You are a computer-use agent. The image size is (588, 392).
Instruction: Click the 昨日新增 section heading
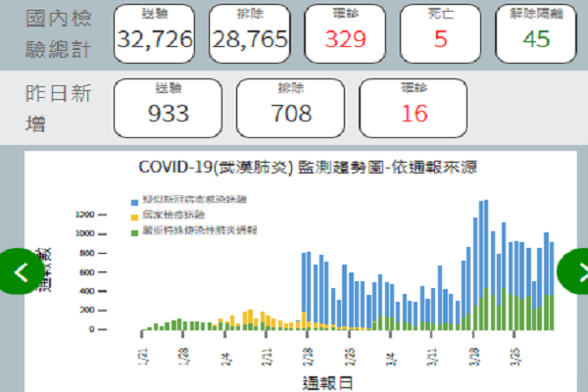[58, 108]
